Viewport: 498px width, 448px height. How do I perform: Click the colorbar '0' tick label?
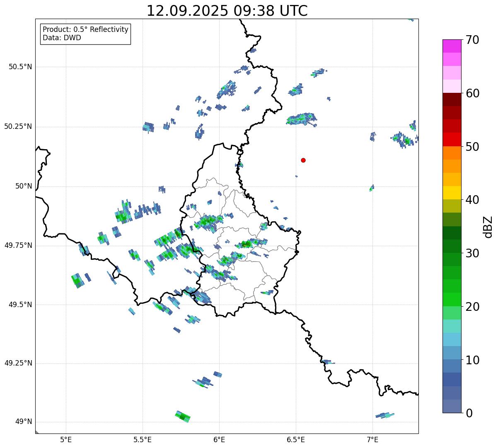[469, 413]
